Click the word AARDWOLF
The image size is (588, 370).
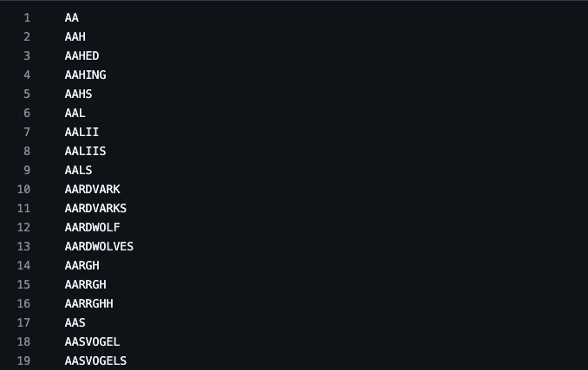(x=92, y=227)
